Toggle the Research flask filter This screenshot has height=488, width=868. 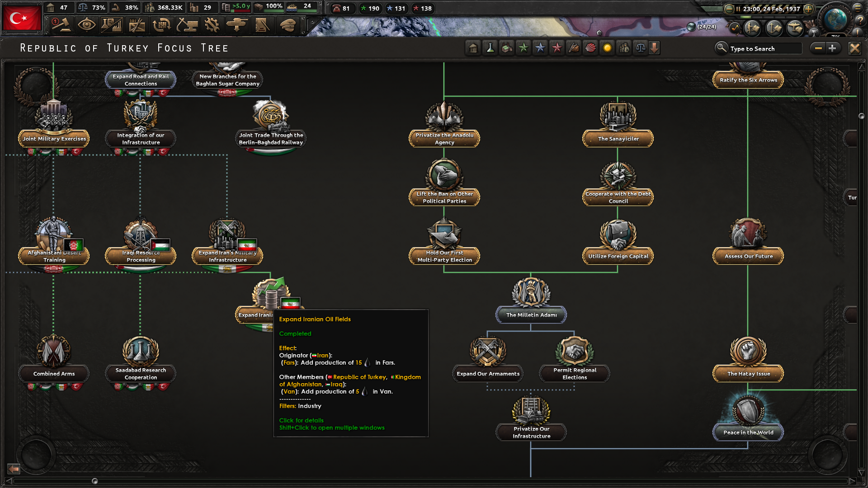tap(490, 48)
